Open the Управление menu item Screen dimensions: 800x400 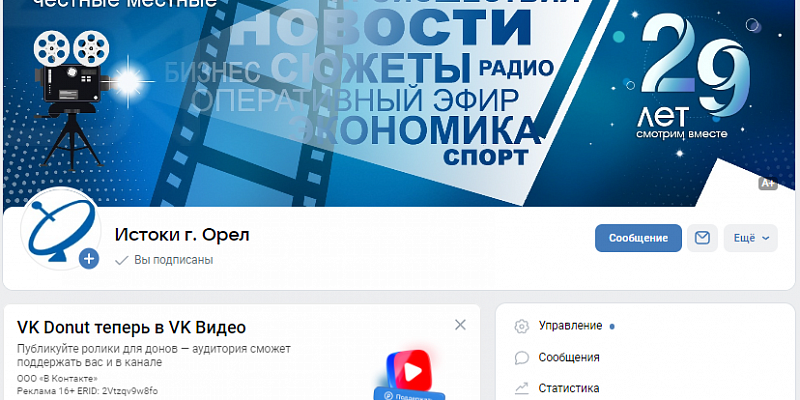(570, 326)
